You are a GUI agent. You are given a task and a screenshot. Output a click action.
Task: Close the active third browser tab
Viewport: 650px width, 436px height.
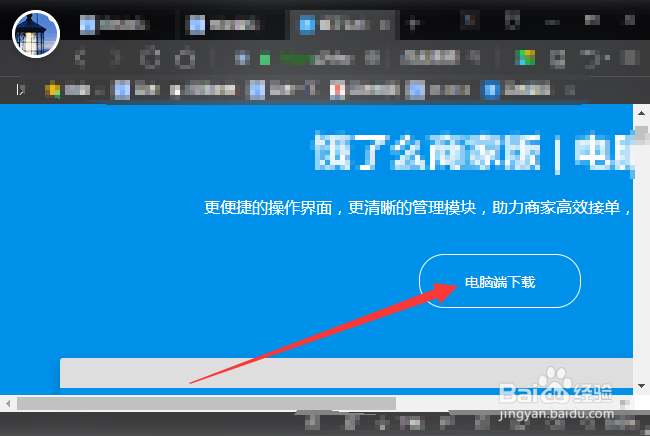(x=385, y=25)
